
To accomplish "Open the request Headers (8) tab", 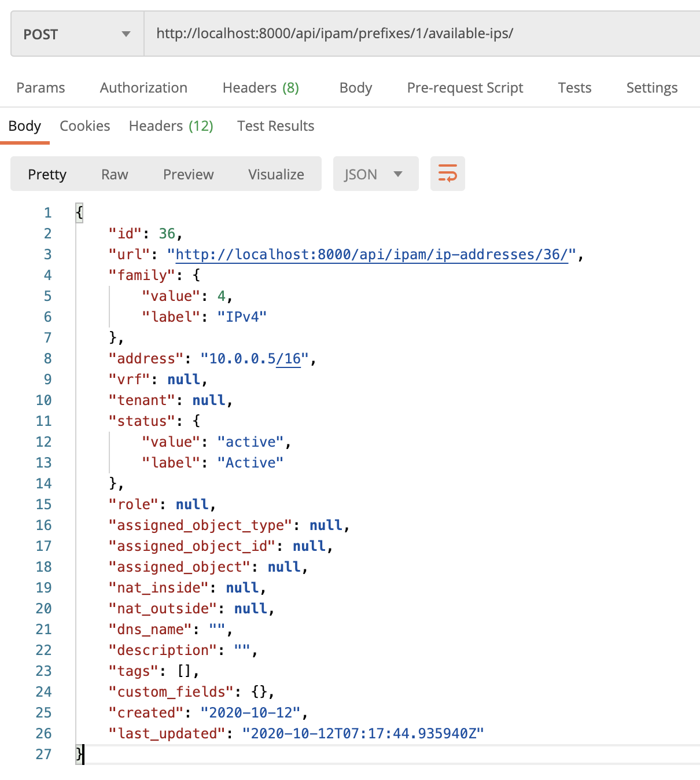I will click(261, 88).
